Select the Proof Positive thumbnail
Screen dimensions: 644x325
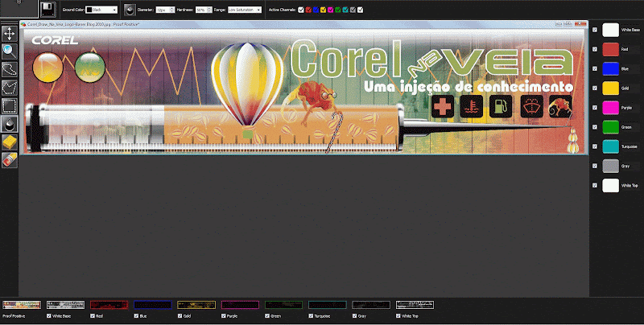tap(22, 305)
